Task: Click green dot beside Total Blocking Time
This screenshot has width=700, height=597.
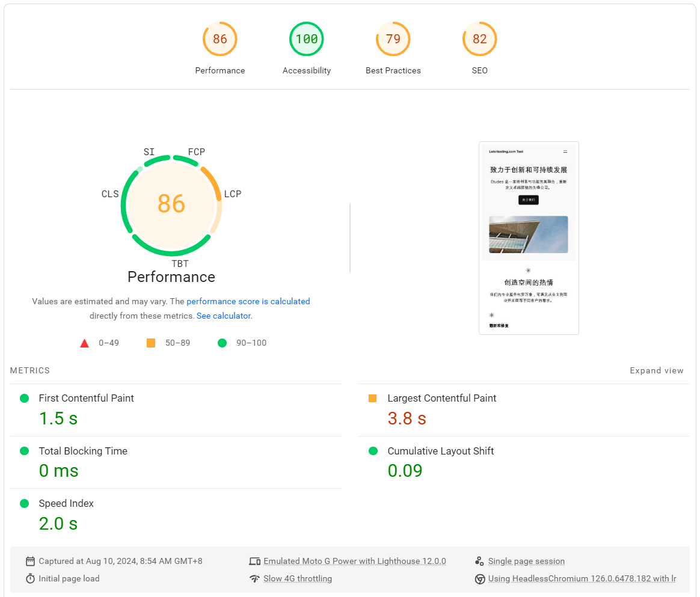Action: pyautogui.click(x=25, y=451)
